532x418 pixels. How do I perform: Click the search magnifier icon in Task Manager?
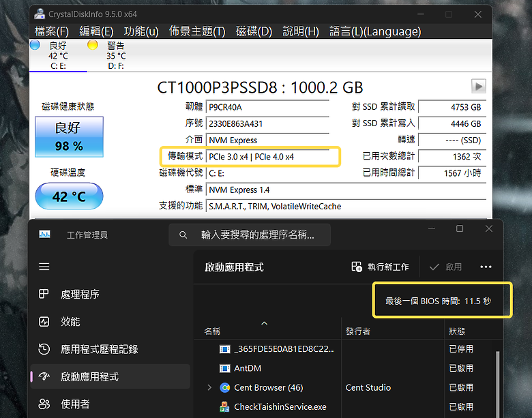point(183,235)
